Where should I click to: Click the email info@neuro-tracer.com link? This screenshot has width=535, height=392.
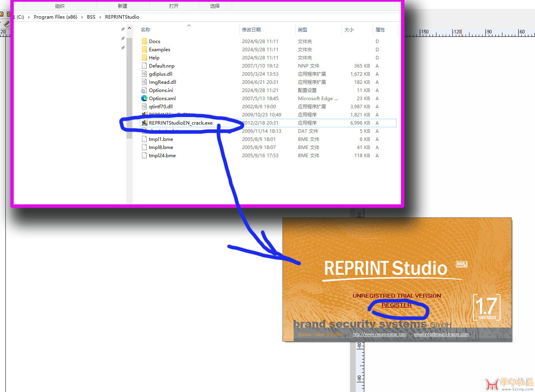(441, 334)
